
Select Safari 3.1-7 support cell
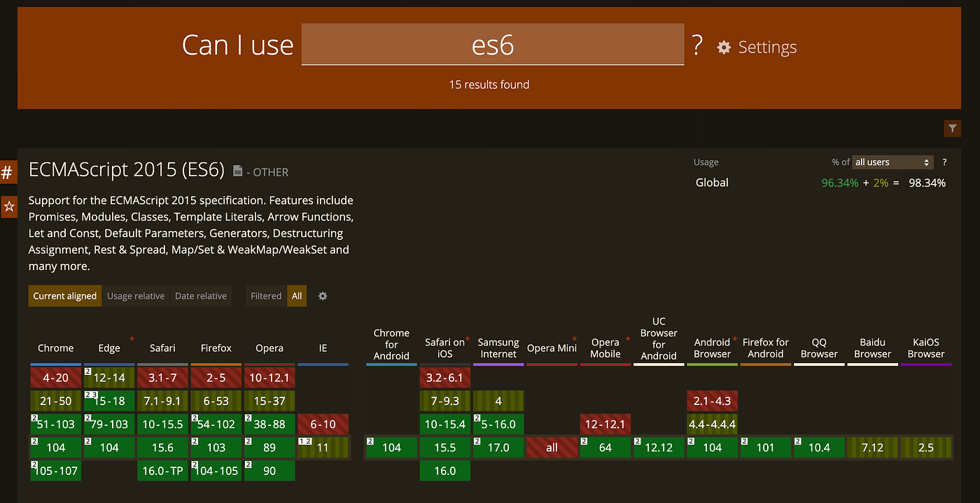(162, 378)
